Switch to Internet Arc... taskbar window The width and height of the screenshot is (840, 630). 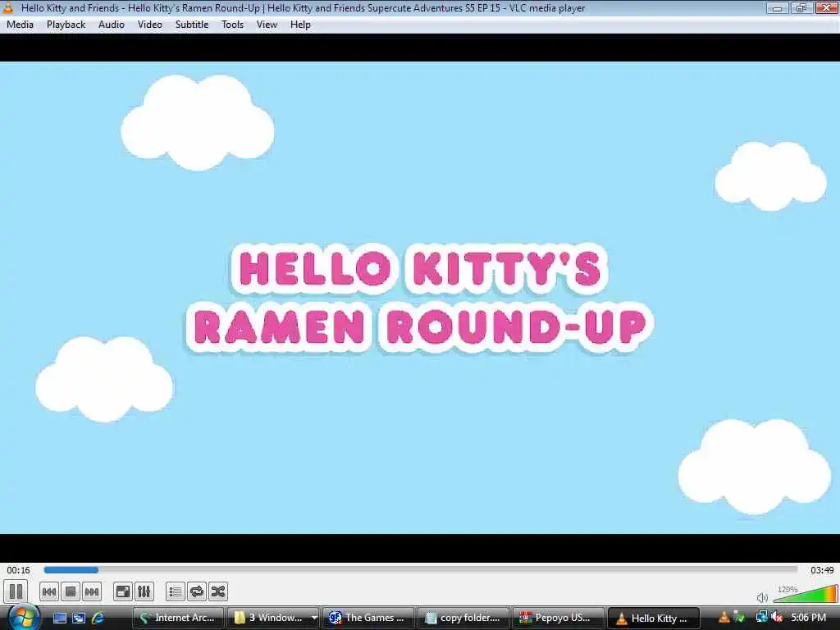[178, 618]
